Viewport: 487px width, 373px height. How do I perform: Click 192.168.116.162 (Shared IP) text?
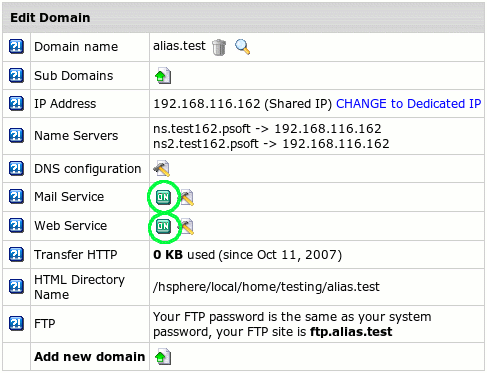pos(242,104)
